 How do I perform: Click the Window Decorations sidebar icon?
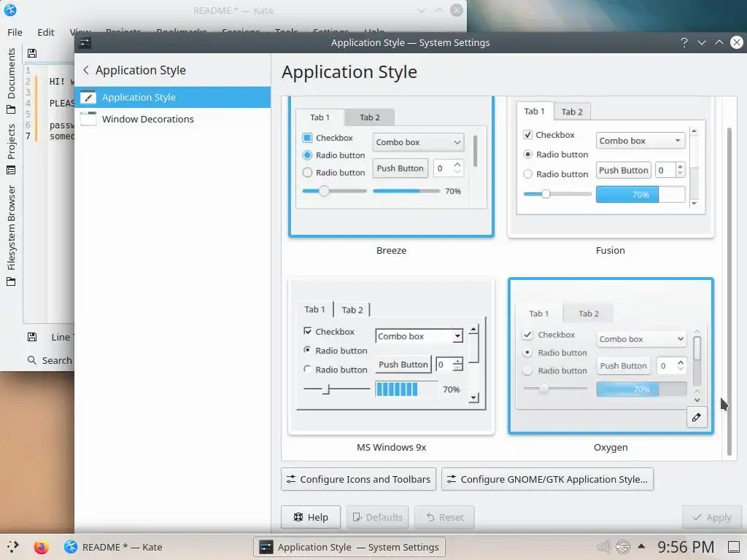click(88, 119)
